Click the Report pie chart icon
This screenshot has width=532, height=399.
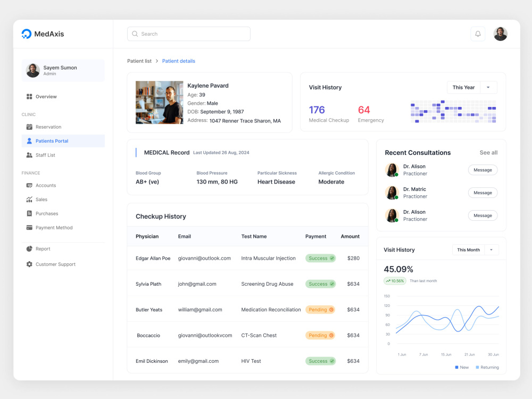click(29, 248)
